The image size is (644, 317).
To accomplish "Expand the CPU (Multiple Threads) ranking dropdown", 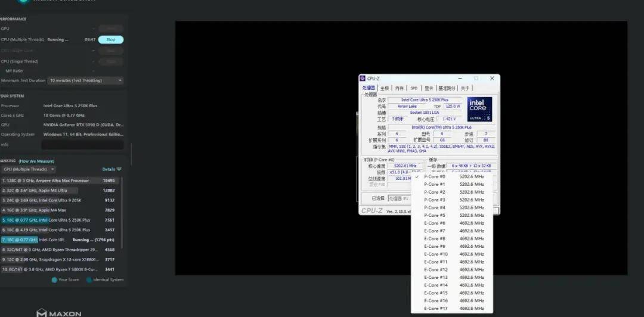I will [29, 169].
